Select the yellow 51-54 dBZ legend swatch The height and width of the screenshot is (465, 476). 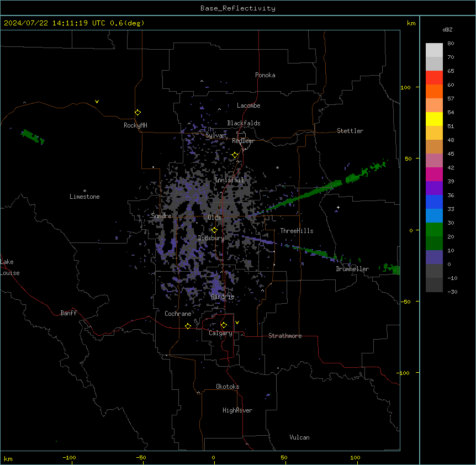434,119
